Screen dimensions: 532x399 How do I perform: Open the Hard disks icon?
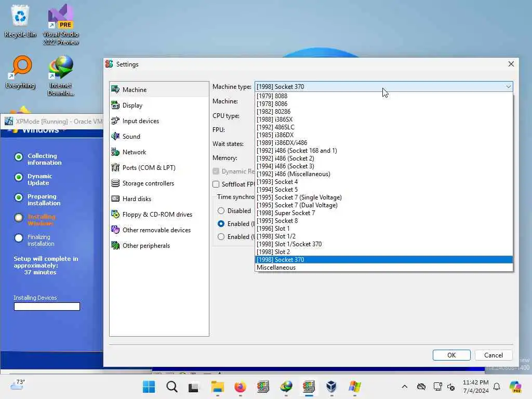pos(115,199)
